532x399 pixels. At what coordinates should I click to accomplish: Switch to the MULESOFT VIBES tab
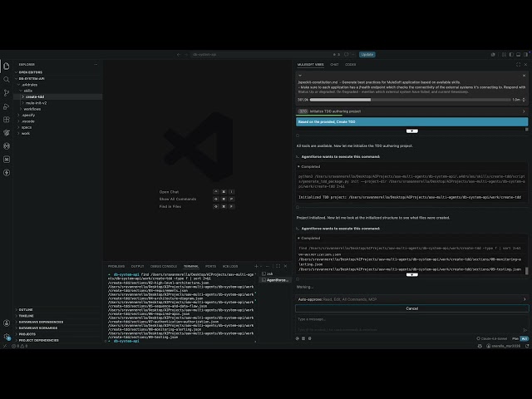[310, 65]
